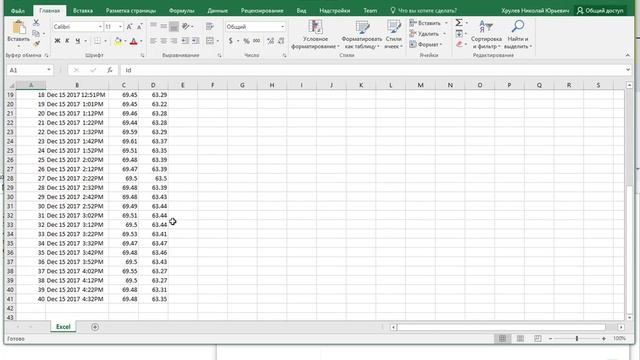Apply the currency $ number format
This screenshot has width=640, height=360.
[x=231, y=41]
